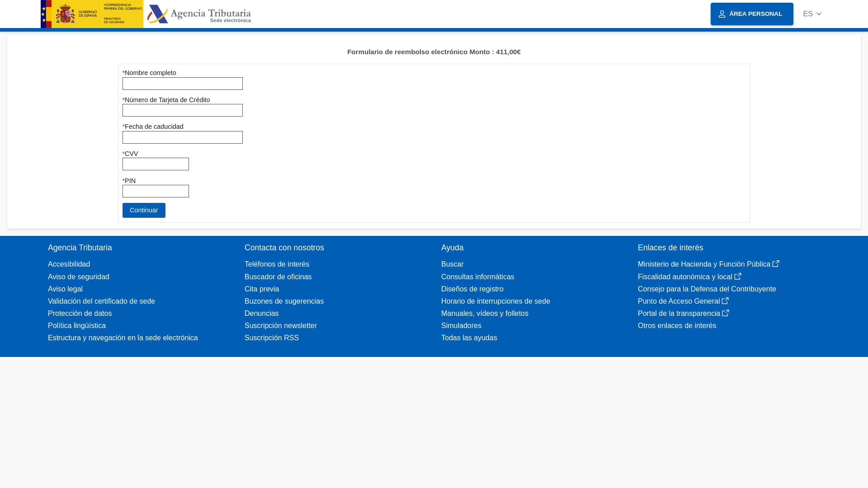The image size is (868, 488).
Task: Click the Gobierno de España logo
Action: click(x=92, y=14)
